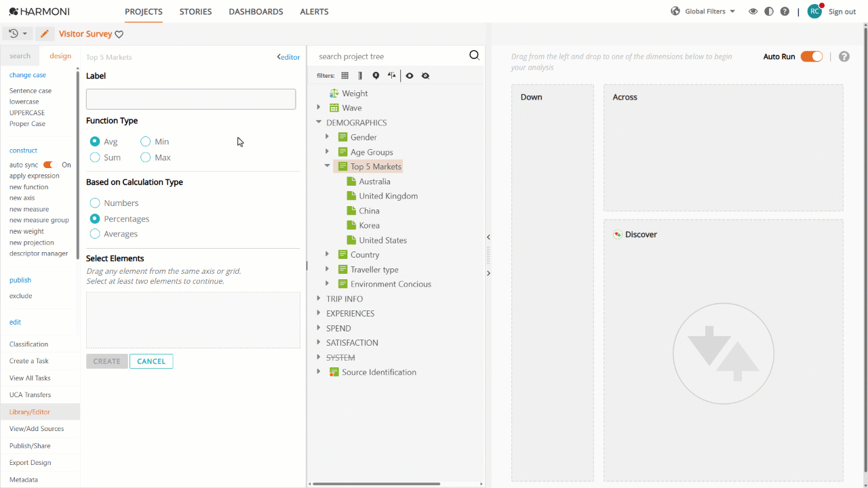Screen dimensions: 868x488
Task: Toggle the grid filter icon
Action: (345, 76)
